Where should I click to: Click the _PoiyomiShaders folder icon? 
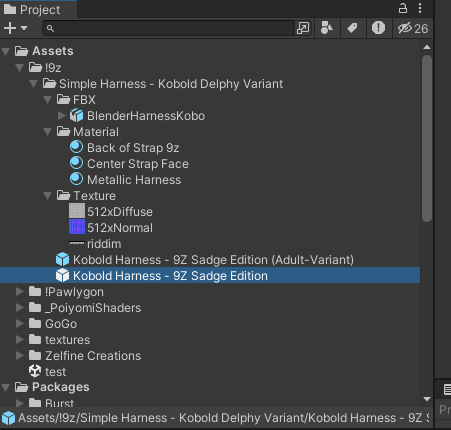pos(35,307)
